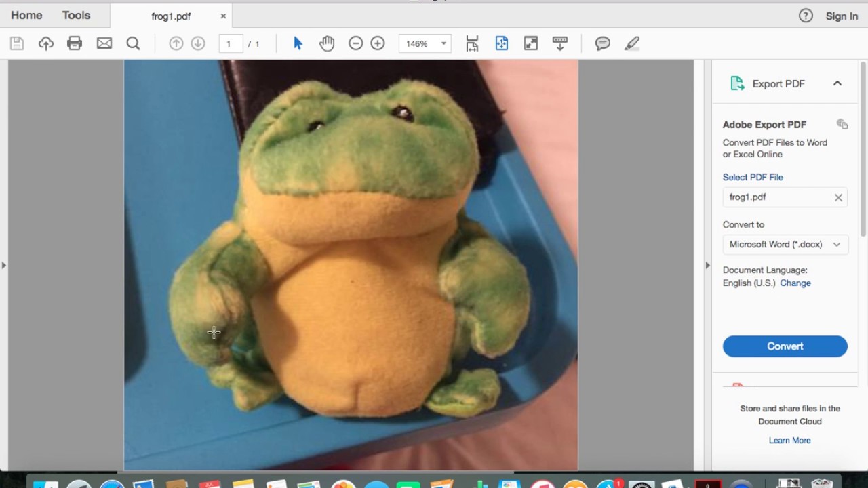Click the read mode toolbar icon

click(560, 43)
